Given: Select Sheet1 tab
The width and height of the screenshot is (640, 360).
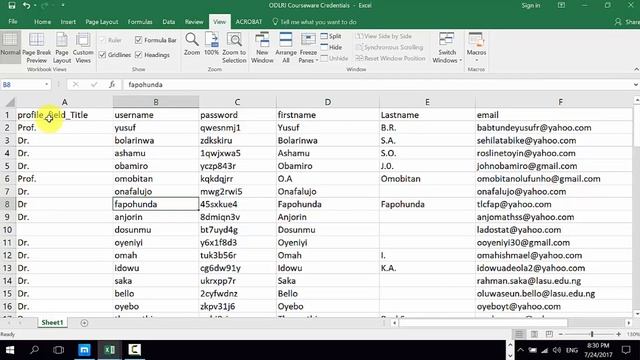Looking at the screenshot, I should (52, 322).
